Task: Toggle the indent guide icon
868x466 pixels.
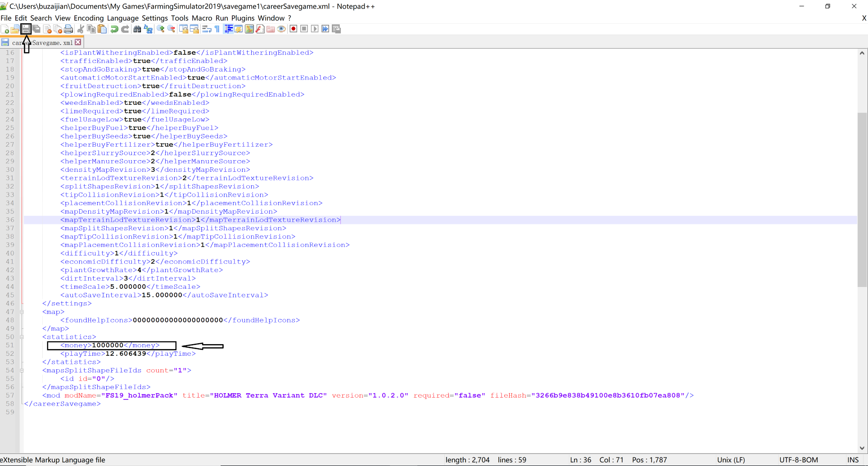Action: [229, 29]
